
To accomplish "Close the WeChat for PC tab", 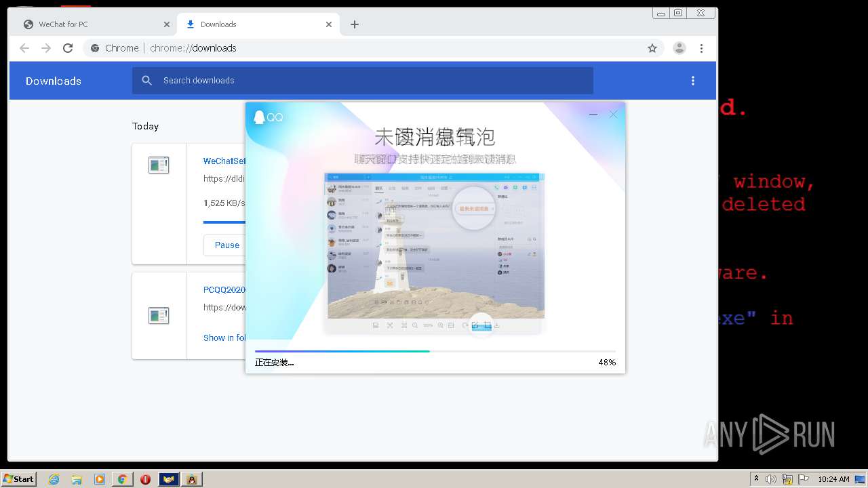I will pyautogui.click(x=167, y=24).
